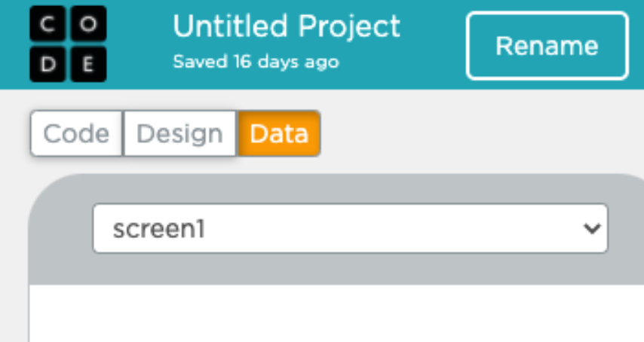The height and width of the screenshot is (342, 644).
Task: Go to Code.org home via the logo
Action: tap(68, 44)
